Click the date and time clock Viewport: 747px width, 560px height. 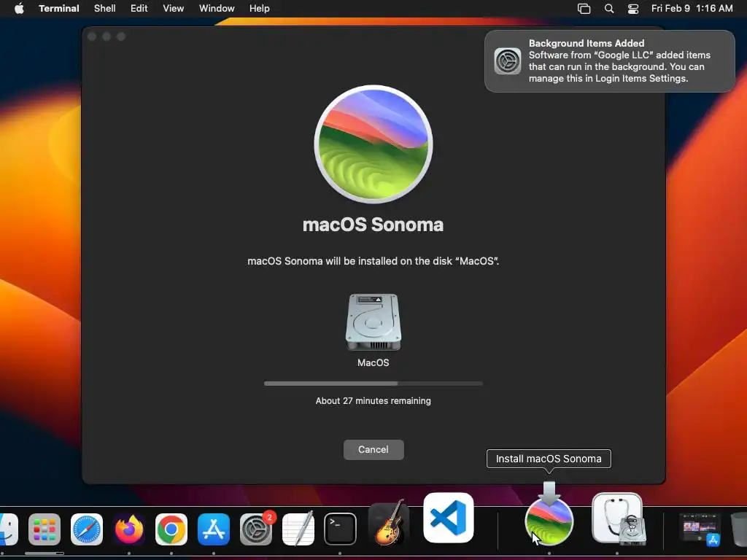(x=692, y=8)
